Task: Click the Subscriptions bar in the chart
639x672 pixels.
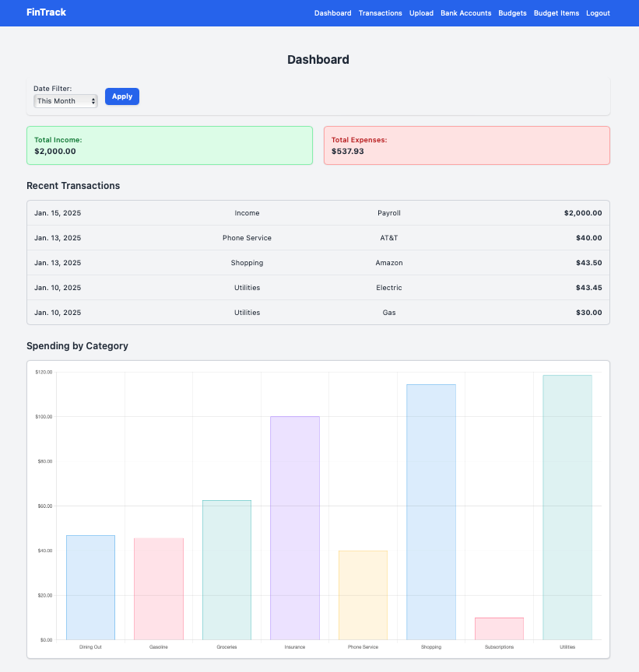Action: pyautogui.click(x=499, y=628)
